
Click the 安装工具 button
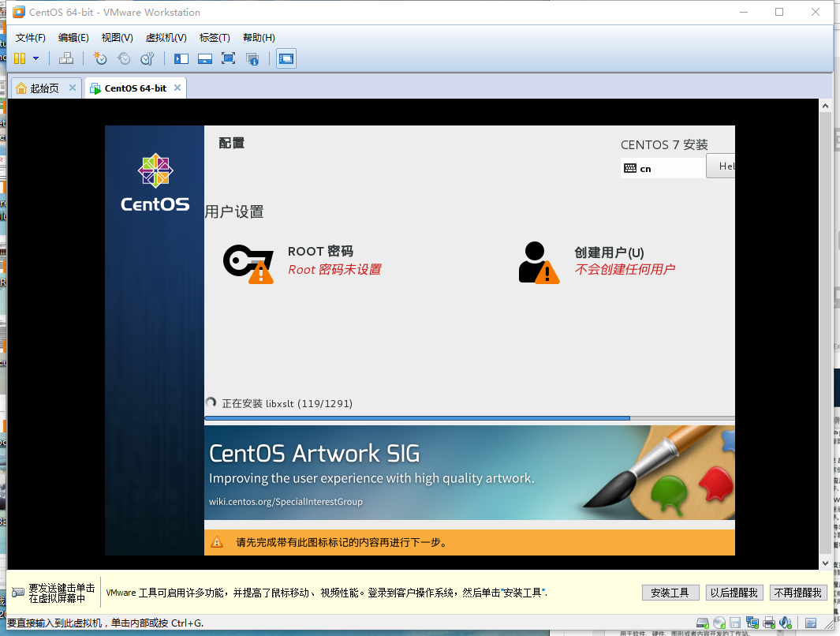(x=670, y=593)
